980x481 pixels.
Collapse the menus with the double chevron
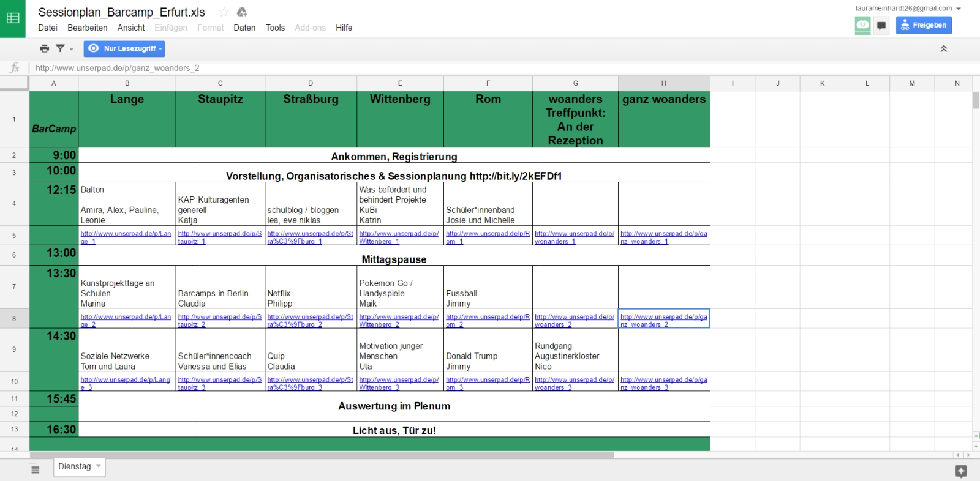point(944,48)
